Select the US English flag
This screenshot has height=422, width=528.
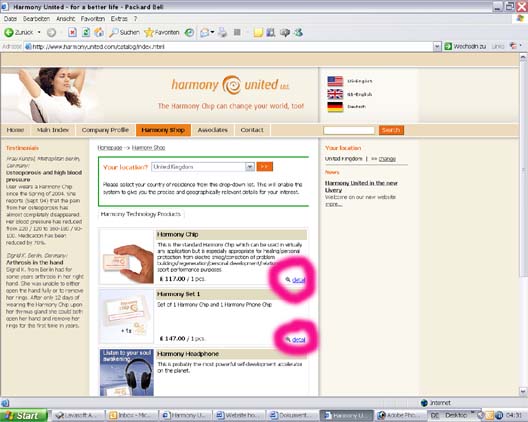(x=335, y=81)
